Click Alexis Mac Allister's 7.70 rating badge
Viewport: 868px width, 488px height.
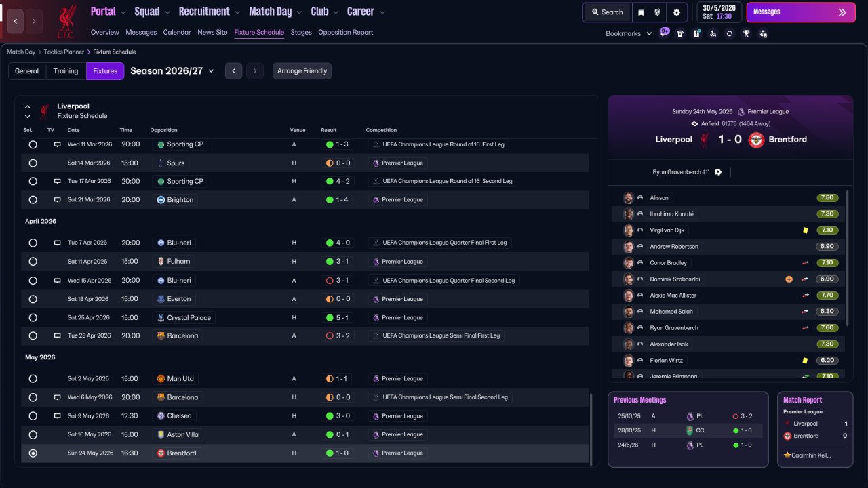click(x=827, y=296)
